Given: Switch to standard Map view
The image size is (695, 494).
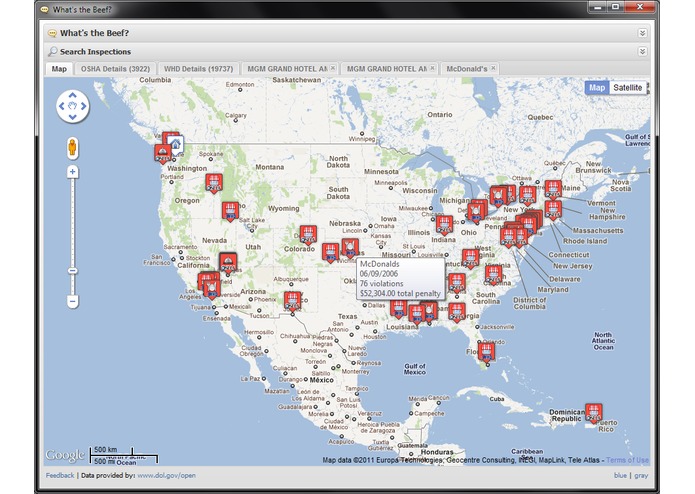Looking at the screenshot, I should coord(597,88).
